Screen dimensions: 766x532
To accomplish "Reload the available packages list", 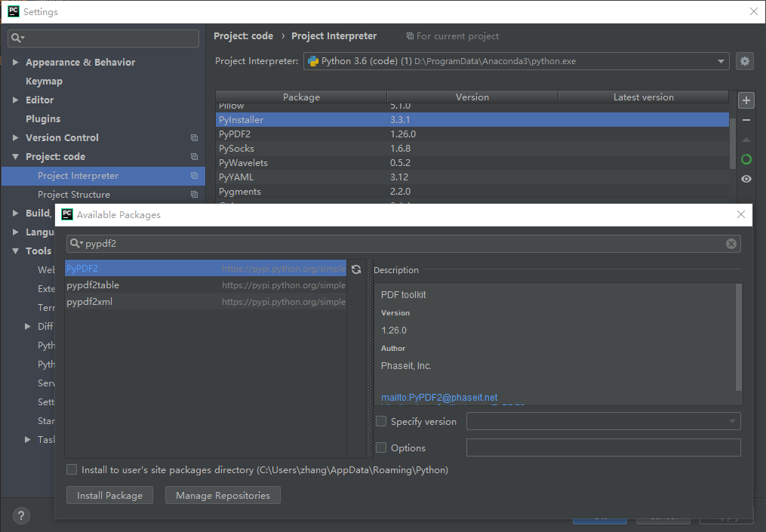I will point(356,269).
